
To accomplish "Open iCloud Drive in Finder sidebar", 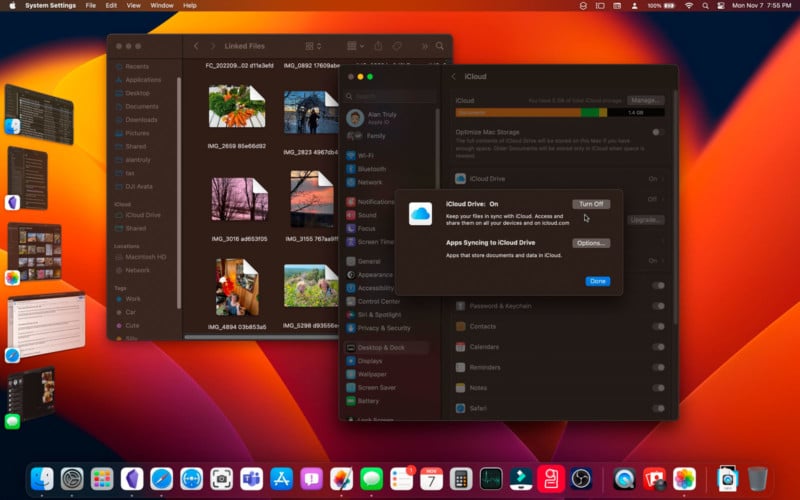I will coord(142,215).
